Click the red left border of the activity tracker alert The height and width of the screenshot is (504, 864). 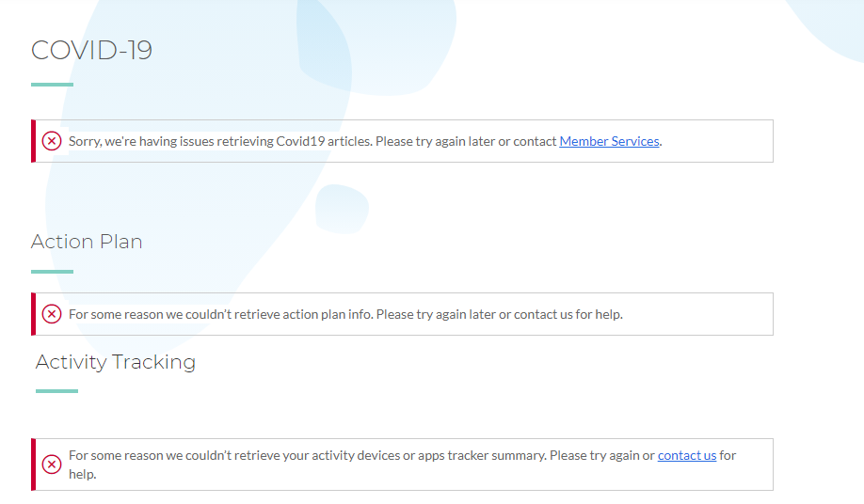33,465
